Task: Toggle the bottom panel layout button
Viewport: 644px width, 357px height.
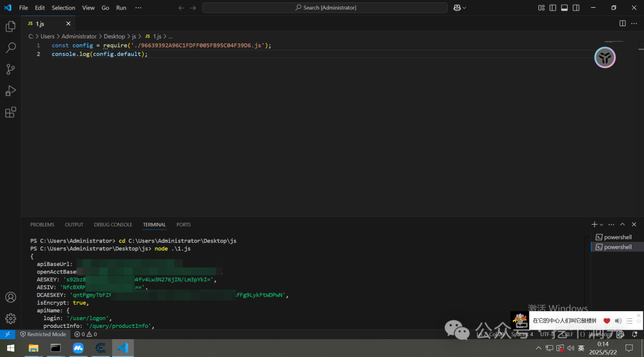Action: click(564, 8)
